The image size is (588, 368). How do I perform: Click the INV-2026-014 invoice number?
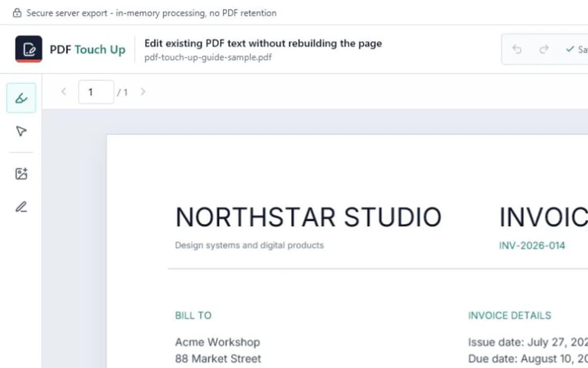[x=532, y=245]
